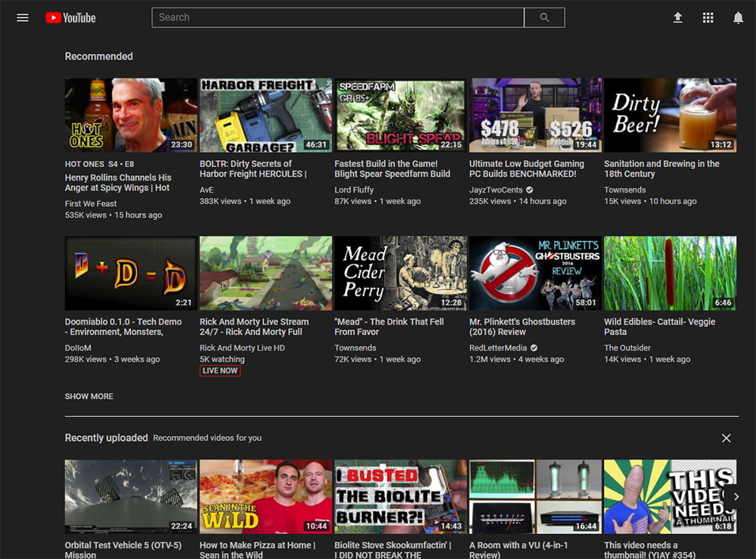Screen dimensions: 756x559
Task: Dismiss the Recently uploaded section
Action: (726, 438)
